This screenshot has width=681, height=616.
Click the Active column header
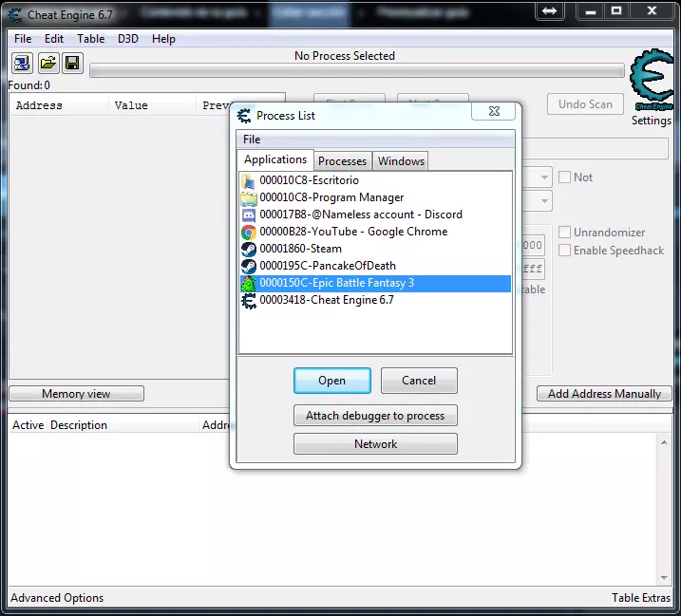28,425
